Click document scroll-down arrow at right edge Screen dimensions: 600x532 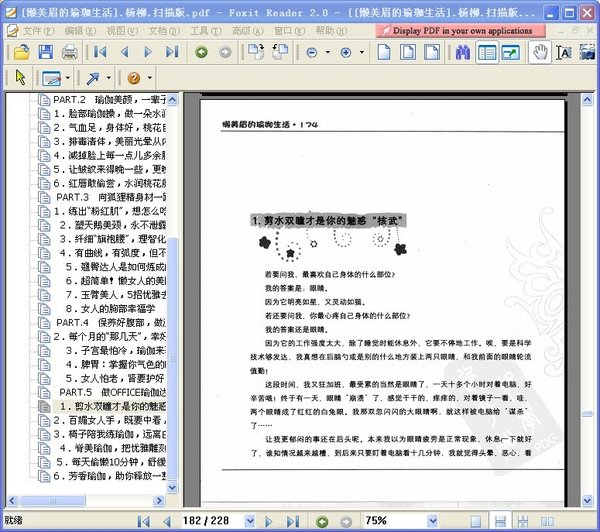pyautogui.click(x=587, y=500)
